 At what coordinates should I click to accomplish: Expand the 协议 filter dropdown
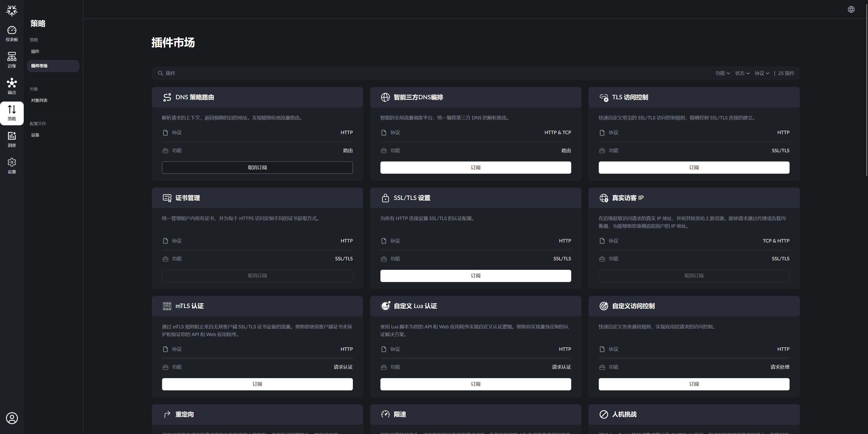[762, 73]
